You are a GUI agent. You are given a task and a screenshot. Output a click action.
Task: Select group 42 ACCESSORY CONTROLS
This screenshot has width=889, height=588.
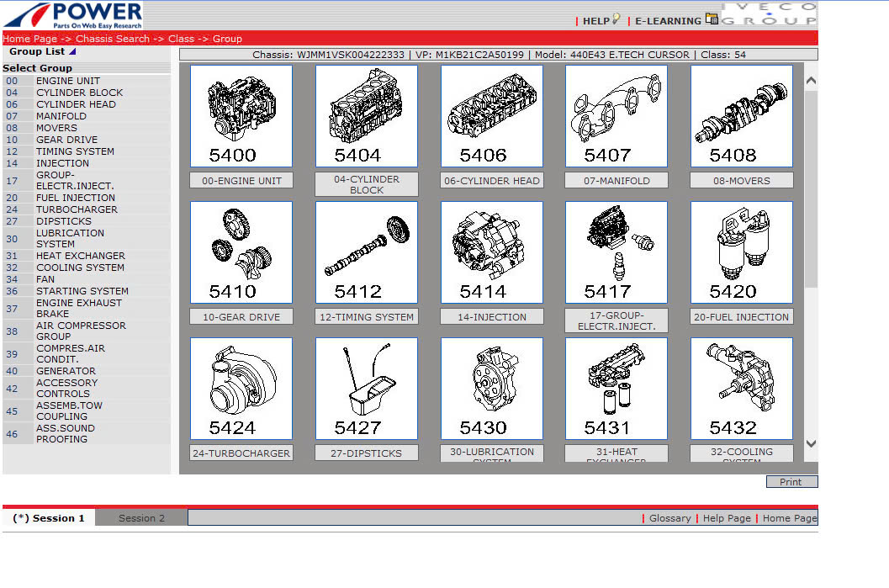click(86, 388)
